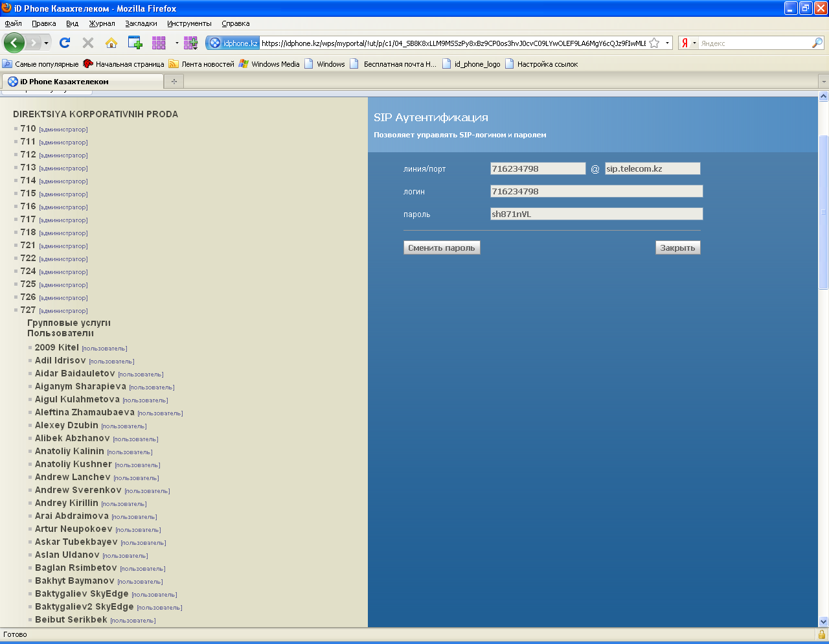This screenshot has height=644, width=829.
Task: Click the idphone.kz site identity badge
Action: 233,43
